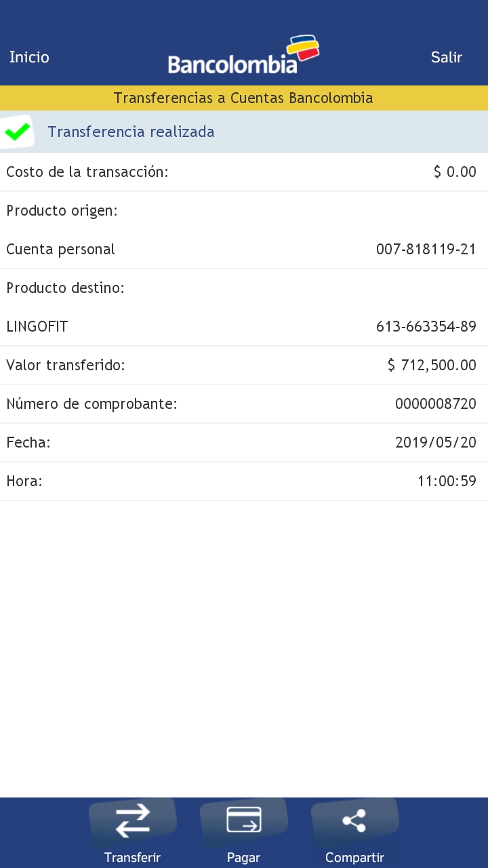488x868 pixels.
Task: Tap the receipt number 0000008720
Action: 435,404
